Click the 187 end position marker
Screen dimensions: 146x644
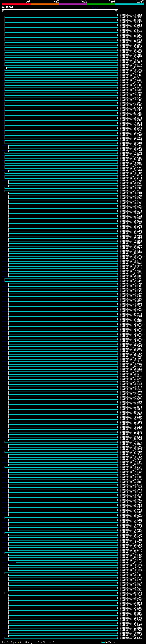click(x=115, y=11)
